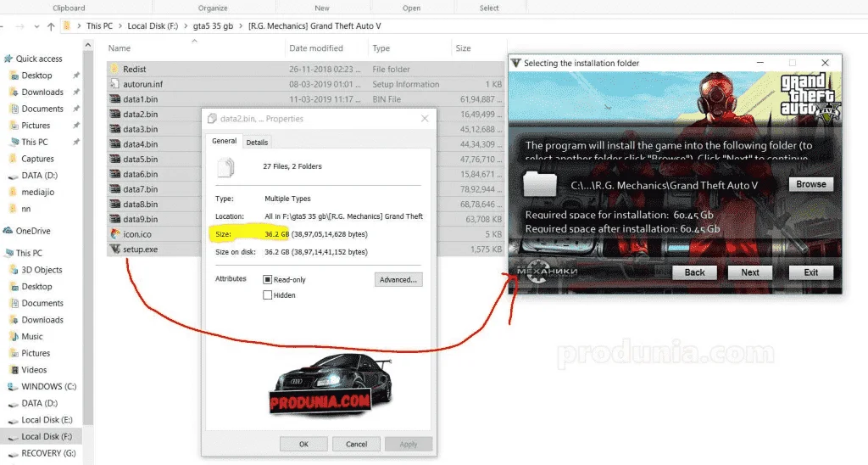Click the Advanced... button in Properties

(x=398, y=279)
